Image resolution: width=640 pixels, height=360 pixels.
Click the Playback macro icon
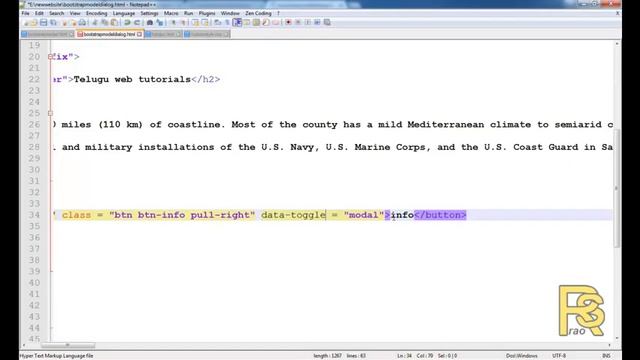[308, 22]
